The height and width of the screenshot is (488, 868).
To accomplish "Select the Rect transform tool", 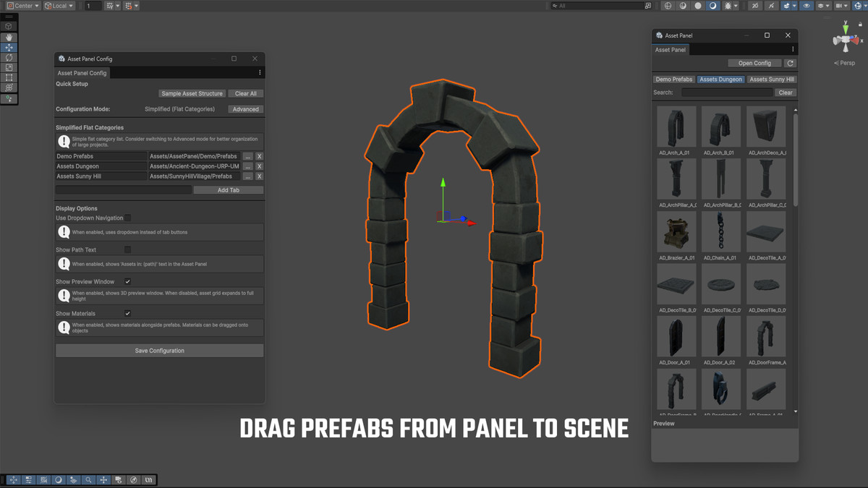I will 8,77.
